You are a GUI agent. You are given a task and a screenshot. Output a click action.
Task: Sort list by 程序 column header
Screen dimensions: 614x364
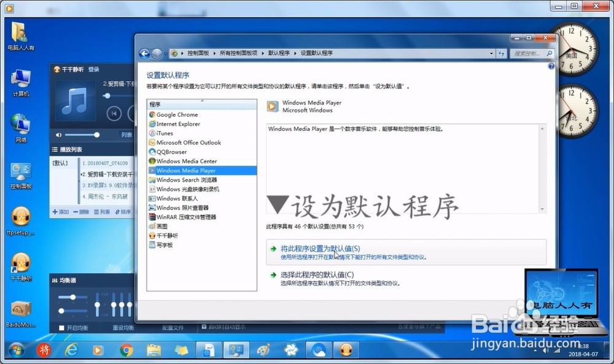[201, 104]
